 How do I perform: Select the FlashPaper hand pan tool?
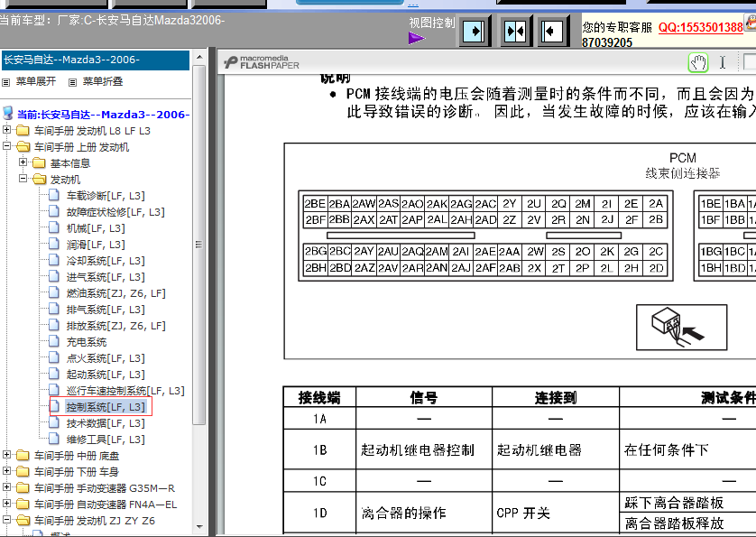tap(698, 62)
